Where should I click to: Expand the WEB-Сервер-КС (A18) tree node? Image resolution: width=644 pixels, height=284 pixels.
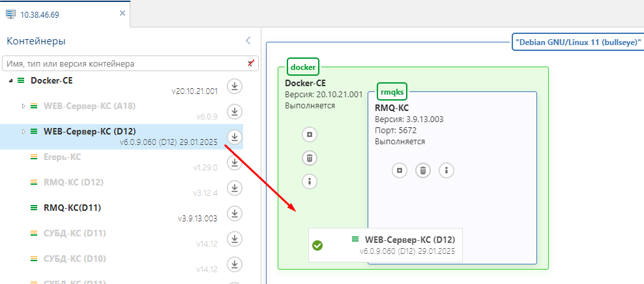point(23,106)
